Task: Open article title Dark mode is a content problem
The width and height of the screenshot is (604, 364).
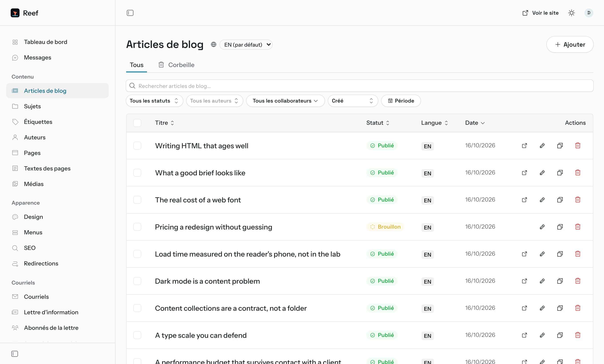Action: coord(207,281)
